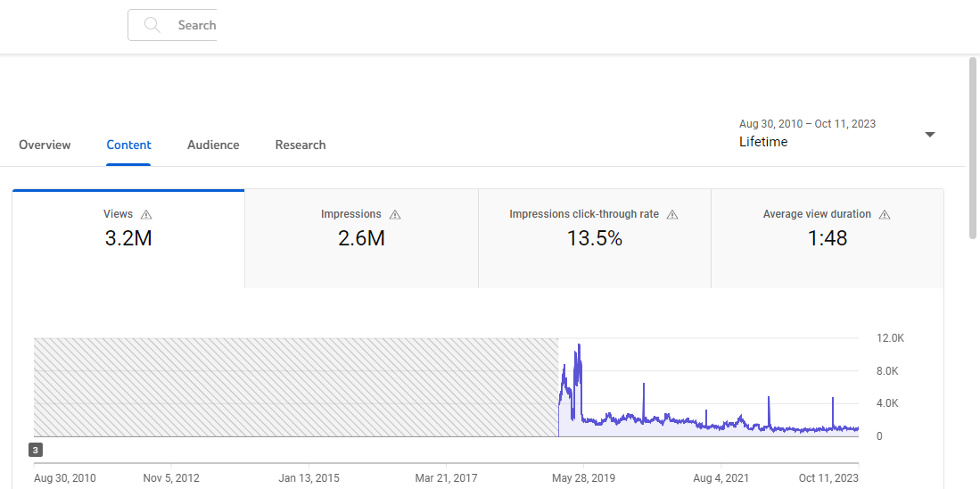Click the 8.0K y-axis label
Viewport: 980px width, 489px height.
[887, 371]
